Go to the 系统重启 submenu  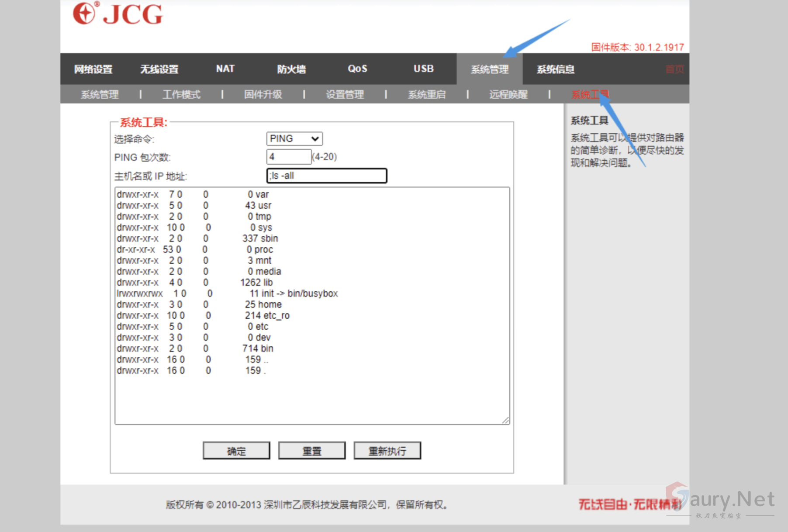[x=426, y=94]
